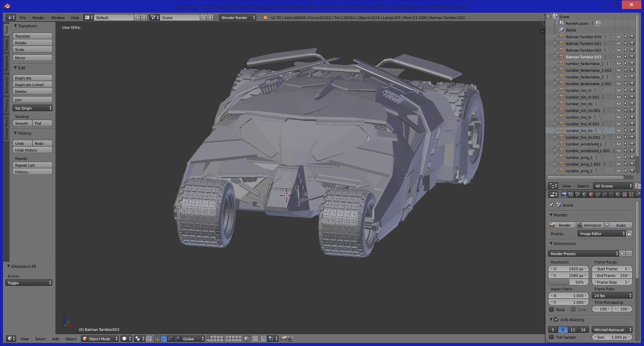This screenshot has height=346, width=644.
Task: Click the lock camera and layers icon
Action: pyautogui.click(x=247, y=339)
